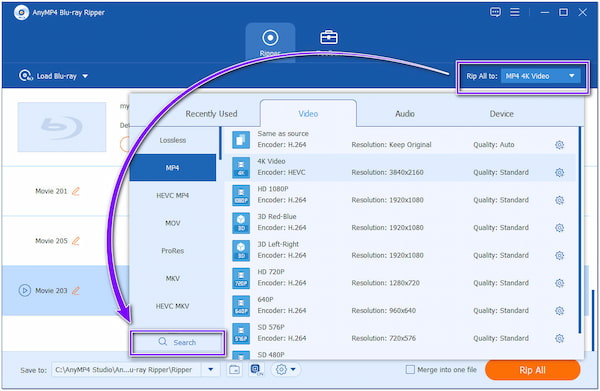This screenshot has height=391, width=600.
Task: Play Movie 203 preview
Action: tap(24, 290)
